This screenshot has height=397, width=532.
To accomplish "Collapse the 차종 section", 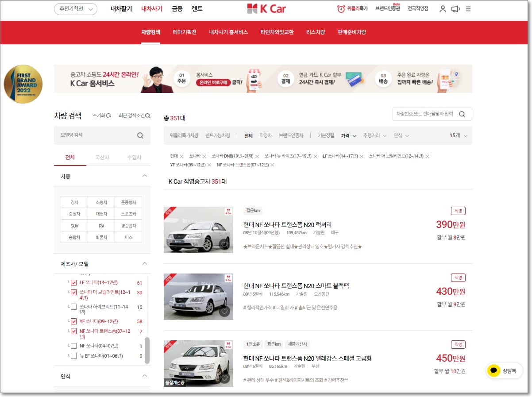I will (144, 176).
